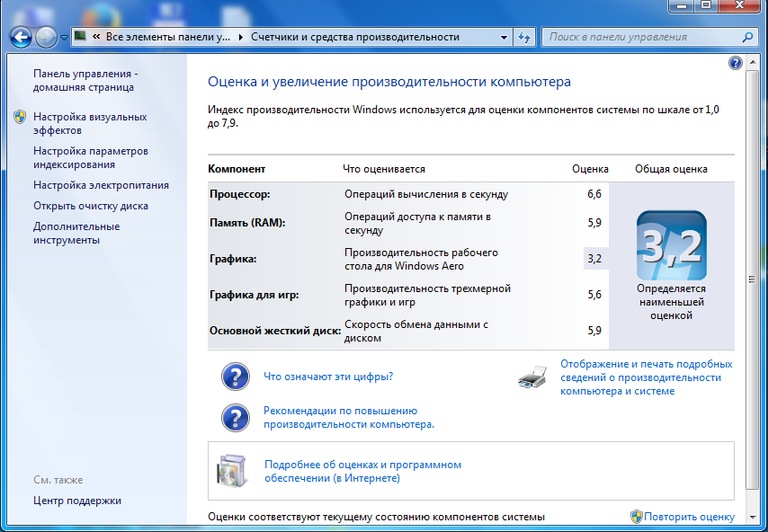Open 'Панель управления - домашняя страница'
Viewport: 768px width, 532px height.
pos(84,80)
